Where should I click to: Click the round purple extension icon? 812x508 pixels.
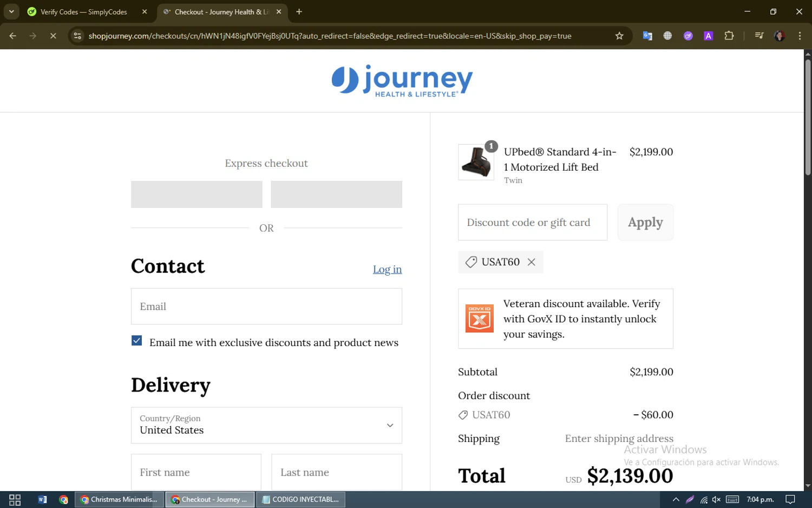(688, 36)
